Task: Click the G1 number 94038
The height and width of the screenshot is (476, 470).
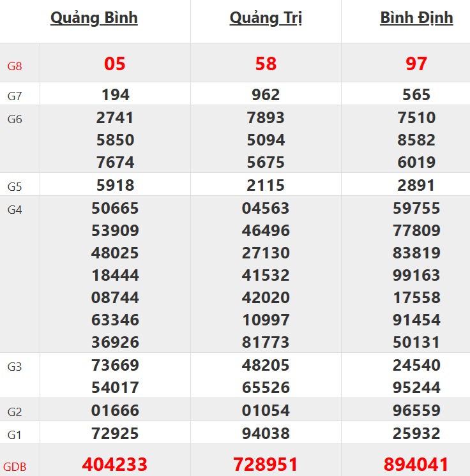Action: (x=266, y=434)
